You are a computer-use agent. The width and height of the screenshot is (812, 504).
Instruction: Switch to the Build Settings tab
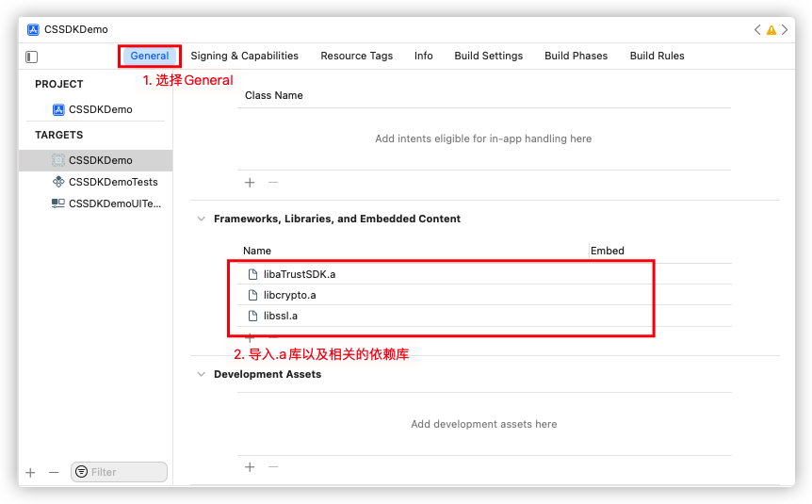click(488, 56)
